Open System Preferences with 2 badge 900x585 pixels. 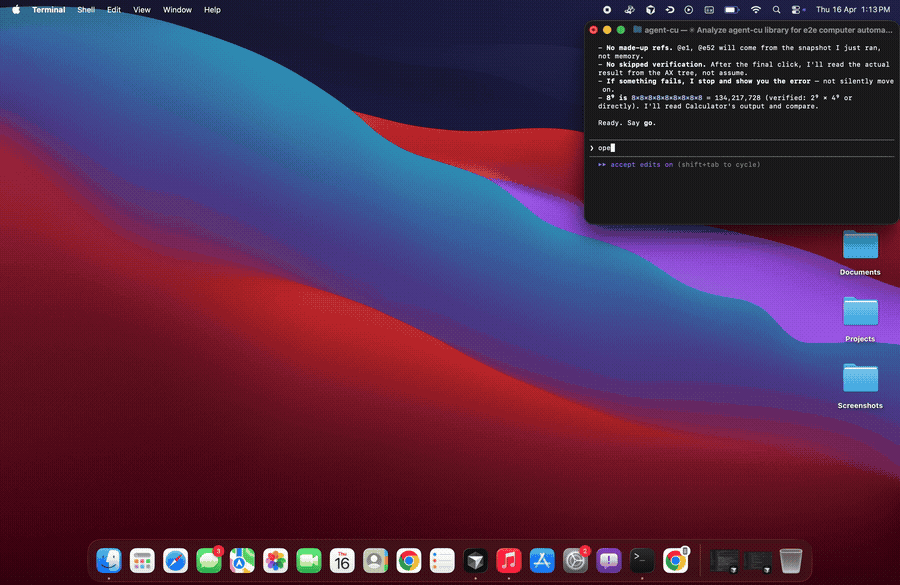click(575, 560)
